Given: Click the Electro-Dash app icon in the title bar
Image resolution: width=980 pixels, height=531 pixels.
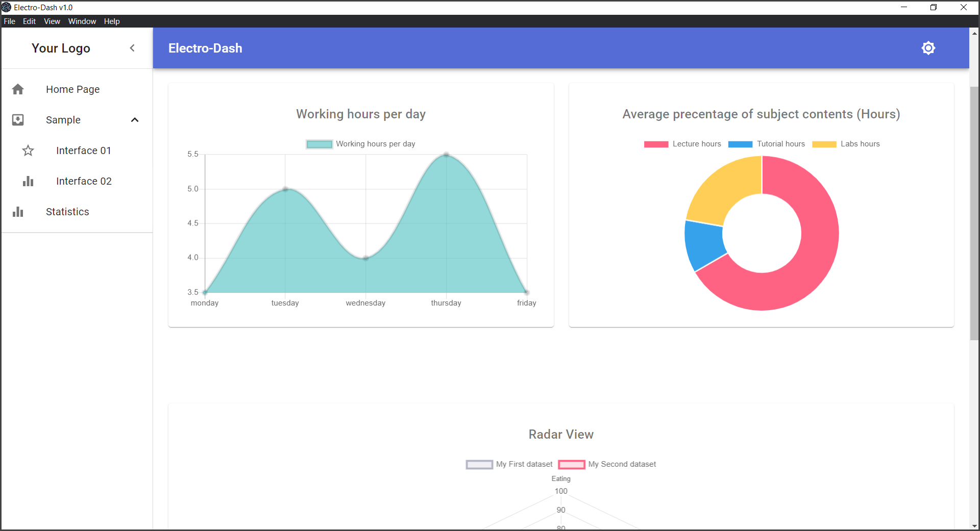Looking at the screenshot, I should click(6, 7).
